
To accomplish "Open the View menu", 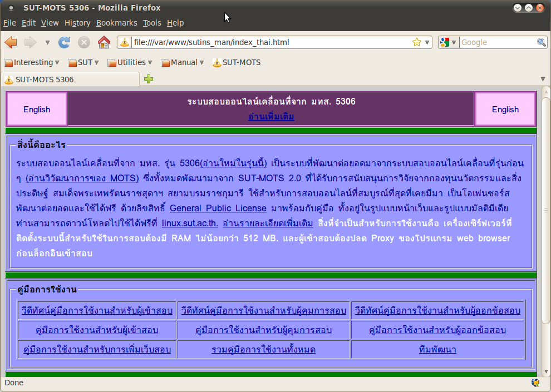I will (50, 23).
